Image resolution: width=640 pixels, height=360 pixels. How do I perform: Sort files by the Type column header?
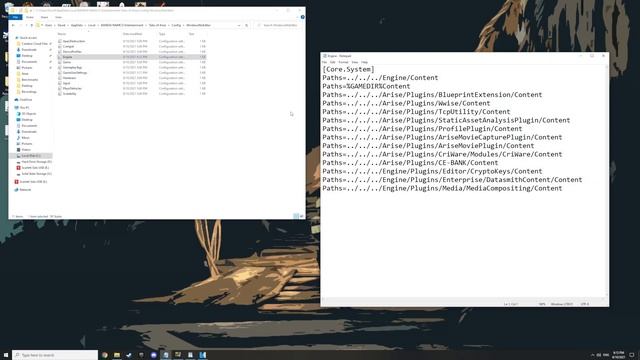pyautogui.click(x=162, y=34)
